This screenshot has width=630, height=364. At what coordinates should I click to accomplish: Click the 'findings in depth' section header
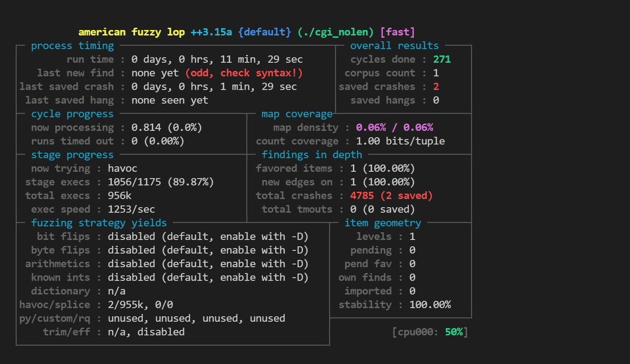tap(312, 155)
